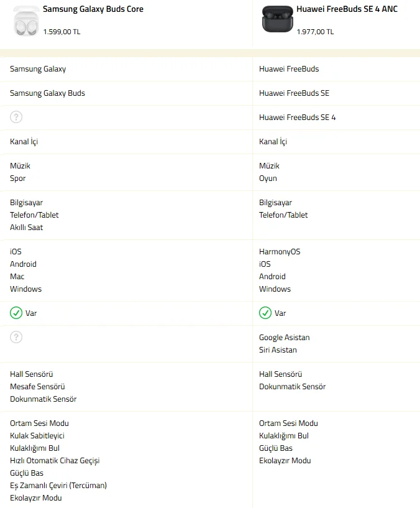Click the Huawei FreeBuds brand entry
This screenshot has width=420, height=508.
coord(289,69)
